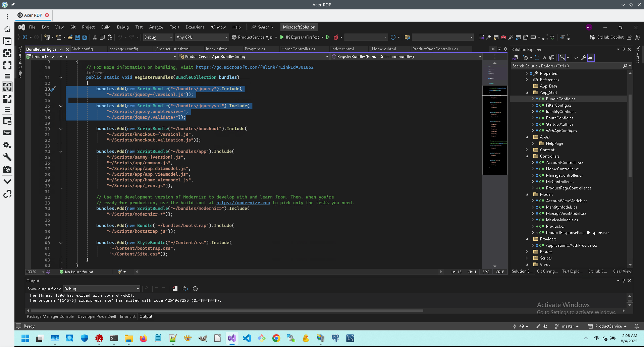Click the Windows Start button
The image size is (644, 347).
[25, 338]
